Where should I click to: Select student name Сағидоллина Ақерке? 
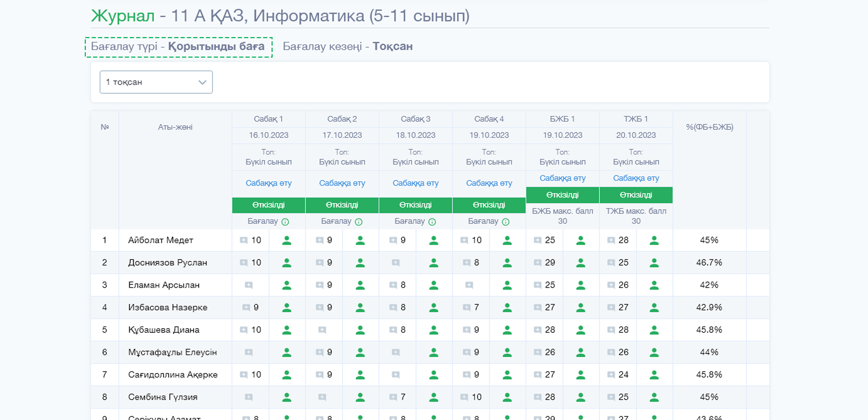pos(173,375)
